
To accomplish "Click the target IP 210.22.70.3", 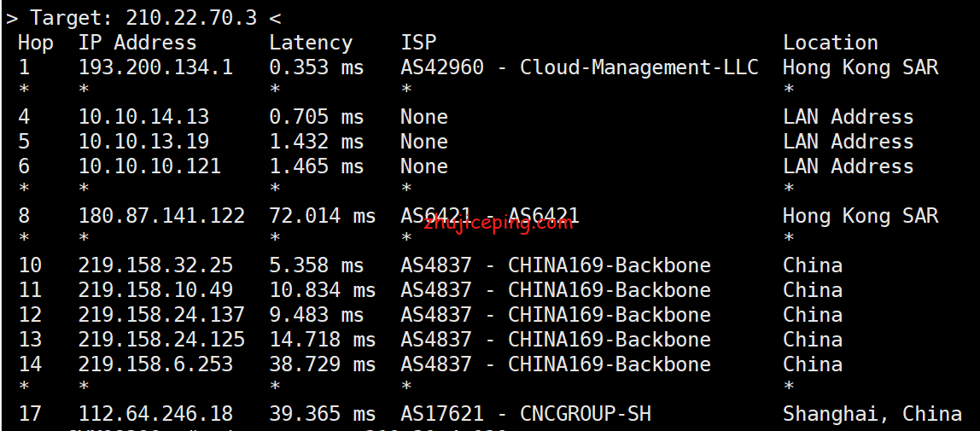I will 191,18.
